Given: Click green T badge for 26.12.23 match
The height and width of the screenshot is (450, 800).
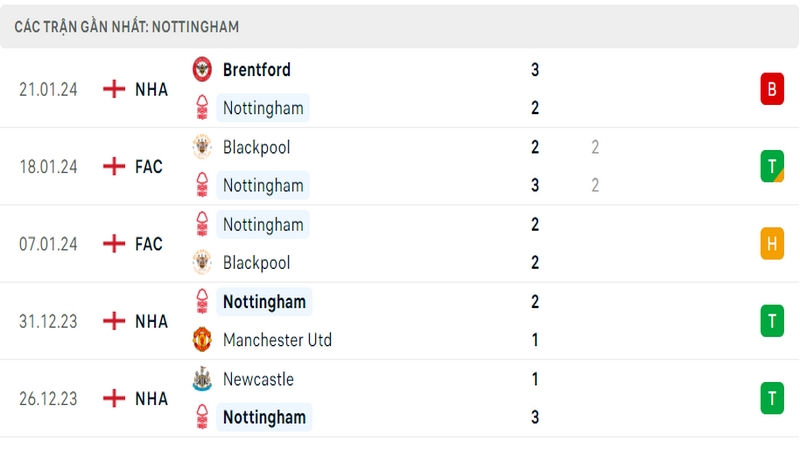Looking at the screenshot, I should point(772,398).
